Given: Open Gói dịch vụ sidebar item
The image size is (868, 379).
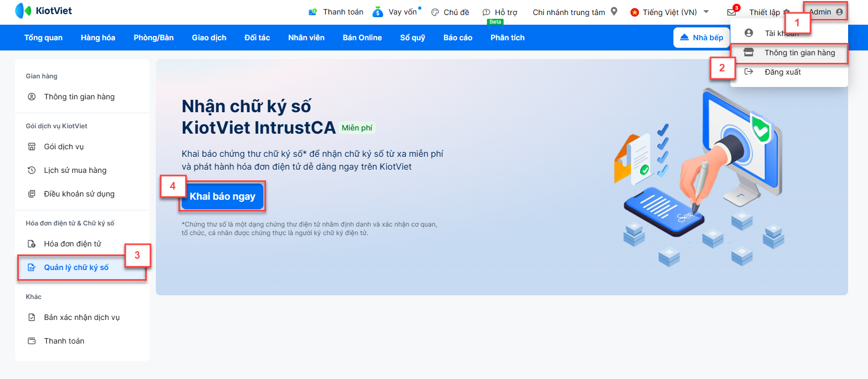Looking at the screenshot, I should [x=82, y=147].
